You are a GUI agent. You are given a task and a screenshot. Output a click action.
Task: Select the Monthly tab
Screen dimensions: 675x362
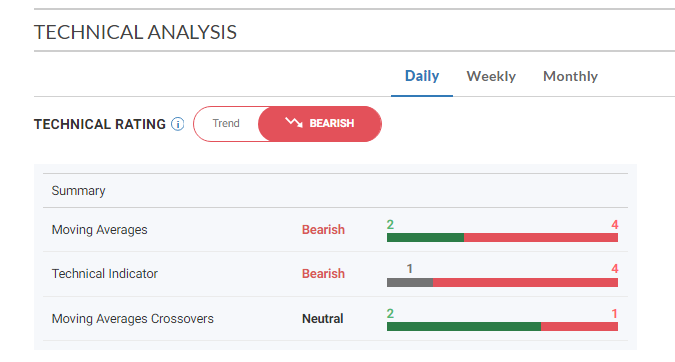tap(570, 76)
